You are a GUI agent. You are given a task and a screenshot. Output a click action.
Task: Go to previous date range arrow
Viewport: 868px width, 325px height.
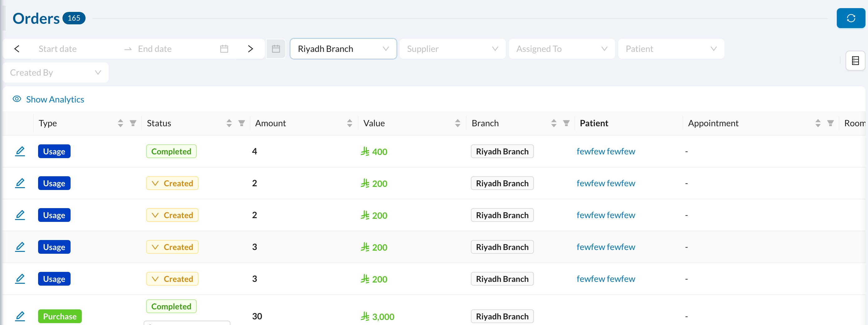17,49
